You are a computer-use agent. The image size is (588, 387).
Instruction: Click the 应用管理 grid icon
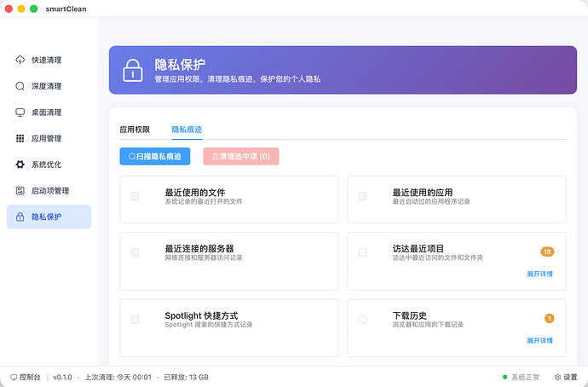click(20, 138)
